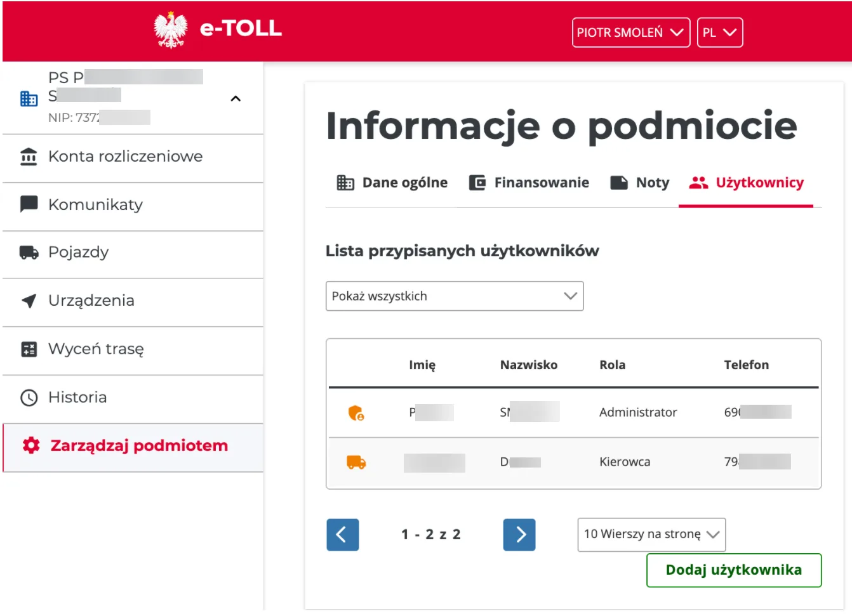This screenshot has height=616, width=852.
Task: Click the orange Kierowca truck icon
Action: (356, 462)
